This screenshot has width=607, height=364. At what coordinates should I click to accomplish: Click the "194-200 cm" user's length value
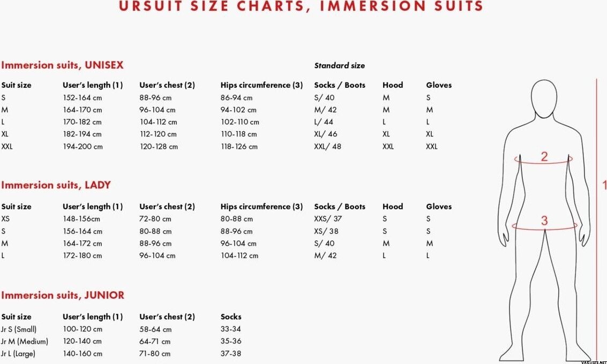[x=83, y=147]
